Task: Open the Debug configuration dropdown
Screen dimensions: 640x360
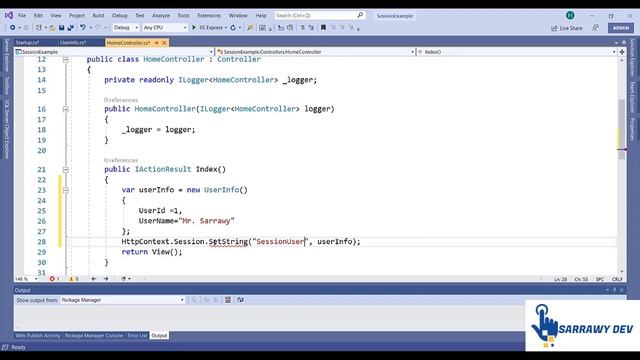Action: [x=126, y=27]
